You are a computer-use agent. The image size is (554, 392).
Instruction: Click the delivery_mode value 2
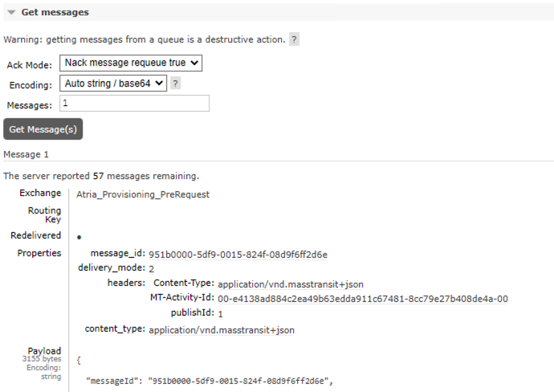coord(151,268)
